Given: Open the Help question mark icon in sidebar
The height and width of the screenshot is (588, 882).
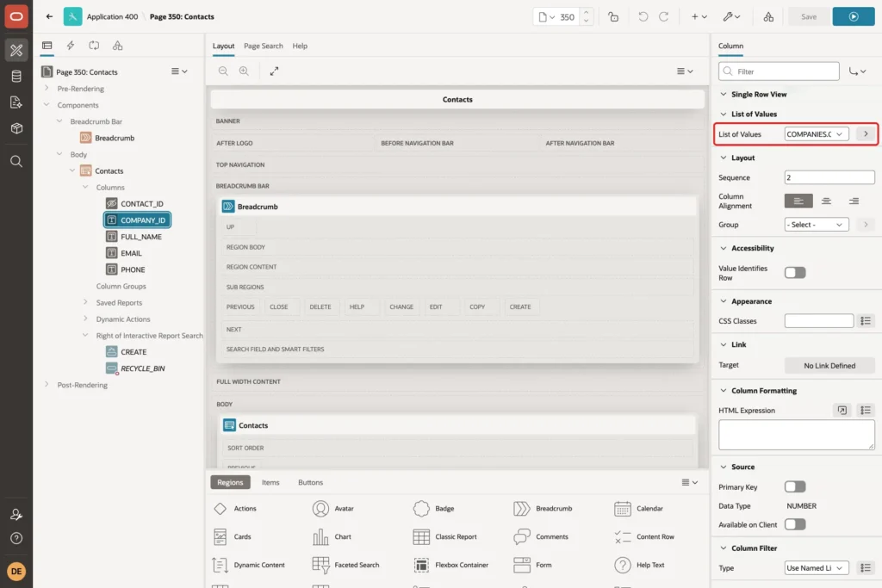Looking at the screenshot, I should tap(16, 538).
